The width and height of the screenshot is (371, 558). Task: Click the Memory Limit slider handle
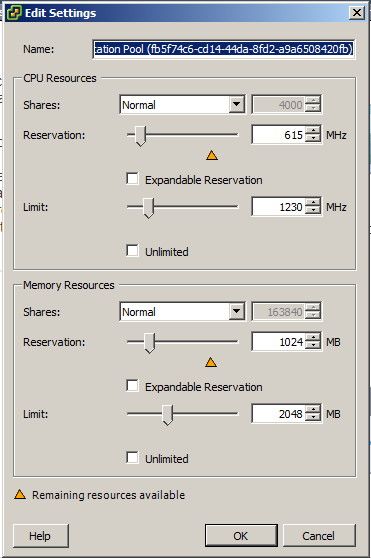pyautogui.click(x=167, y=415)
